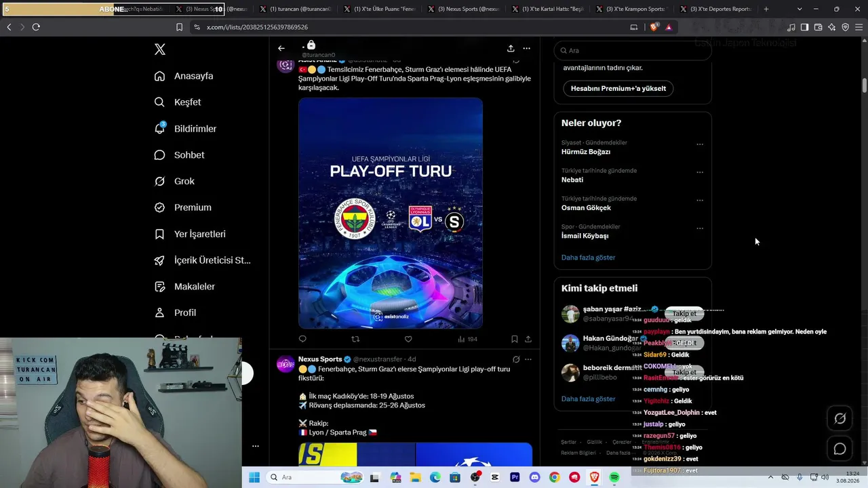Open Keşfet from the sidebar
The width and height of the screenshot is (868, 488).
click(178, 102)
